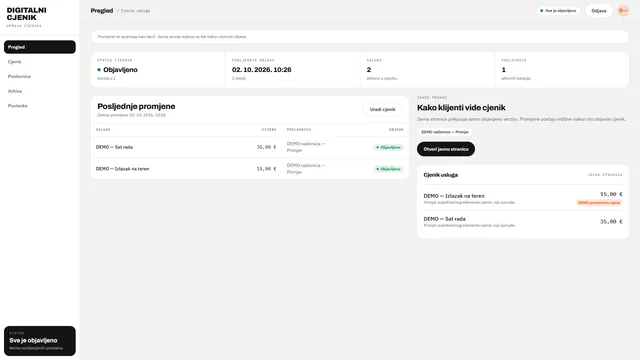This screenshot has height=360, width=640.
Task: Click the 'Kako klijenti vide cjenik' heading
Action: tap(461, 108)
